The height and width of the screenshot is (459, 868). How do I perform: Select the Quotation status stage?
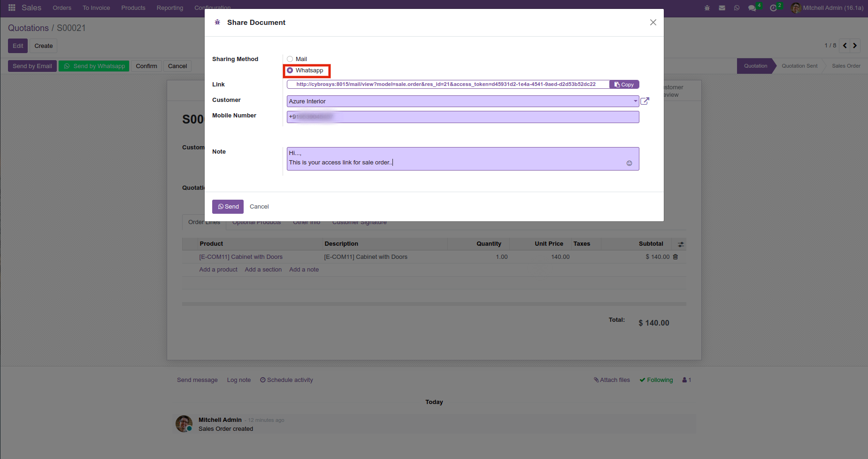pos(755,66)
